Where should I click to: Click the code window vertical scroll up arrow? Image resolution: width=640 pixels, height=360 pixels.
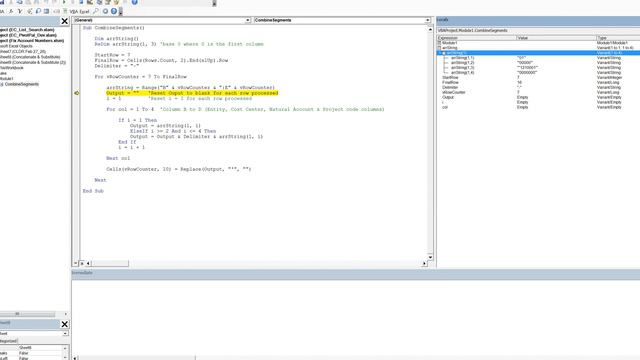[x=430, y=29]
